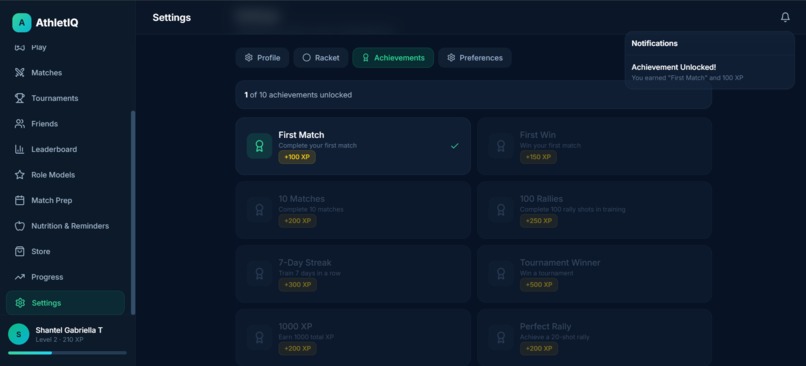Click the Notifications panel heading
The image size is (806, 366).
point(654,43)
